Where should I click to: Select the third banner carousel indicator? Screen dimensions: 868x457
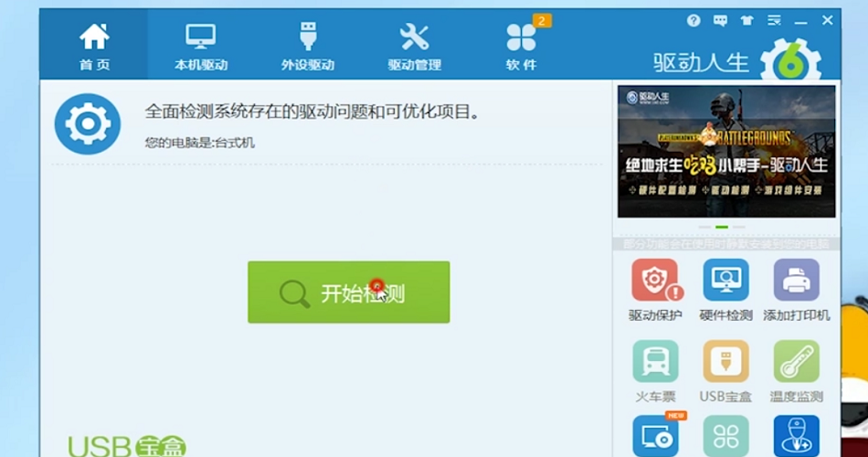click(x=739, y=227)
